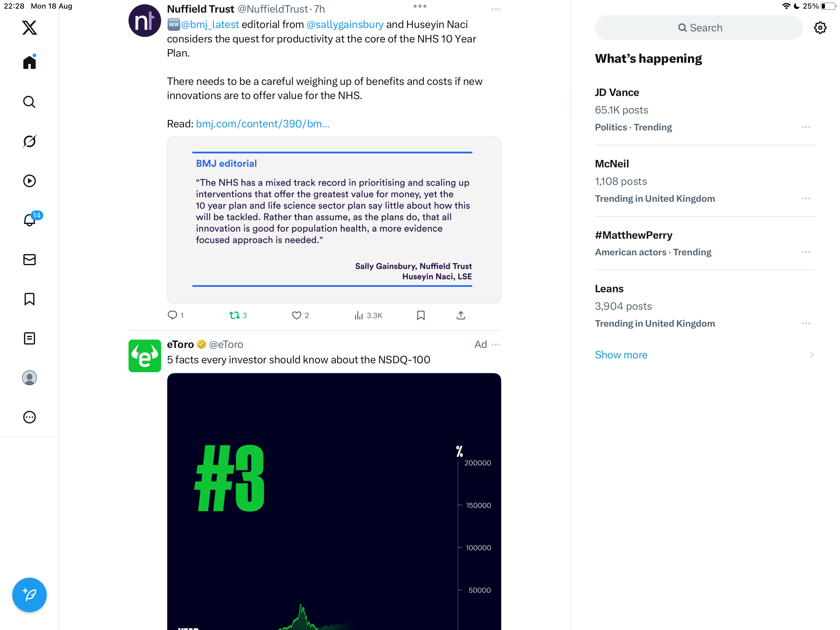
Task: Click the Search input field
Action: (x=699, y=28)
